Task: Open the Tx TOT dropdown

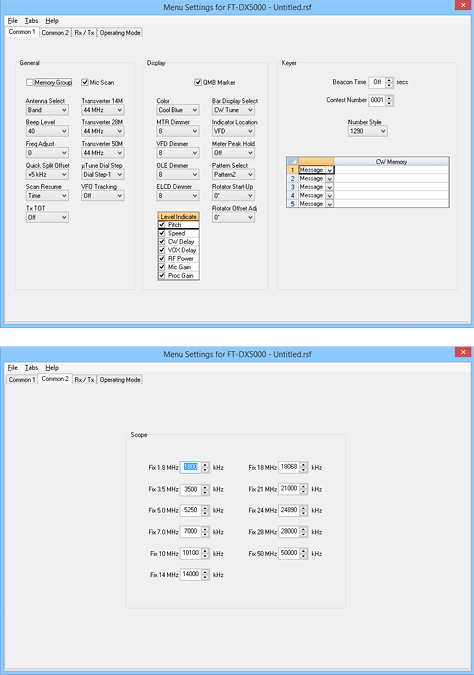Action: pos(47,217)
